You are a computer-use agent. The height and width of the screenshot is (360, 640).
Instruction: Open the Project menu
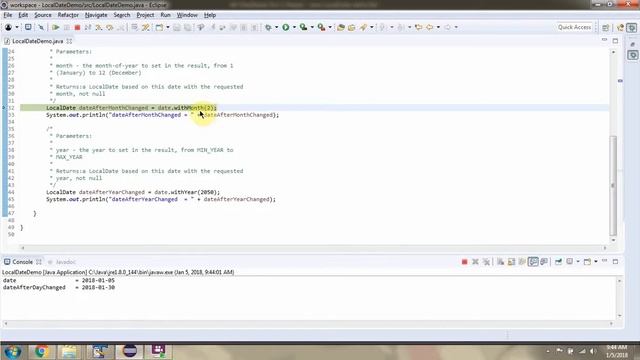(145, 15)
